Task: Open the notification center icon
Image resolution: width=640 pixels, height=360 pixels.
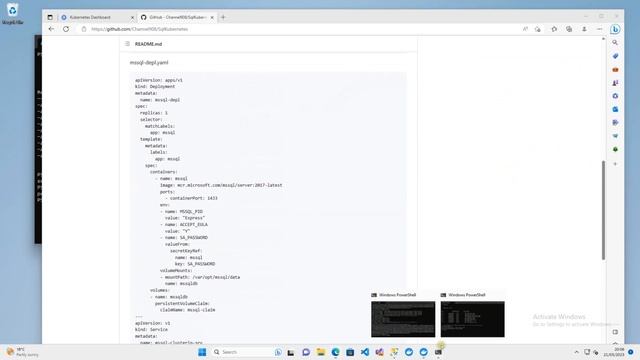Action: point(631,352)
